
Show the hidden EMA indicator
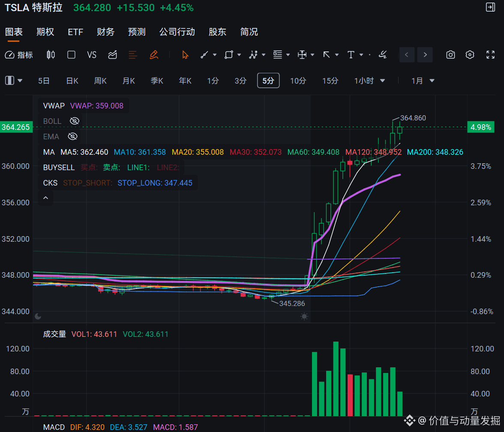(x=73, y=136)
